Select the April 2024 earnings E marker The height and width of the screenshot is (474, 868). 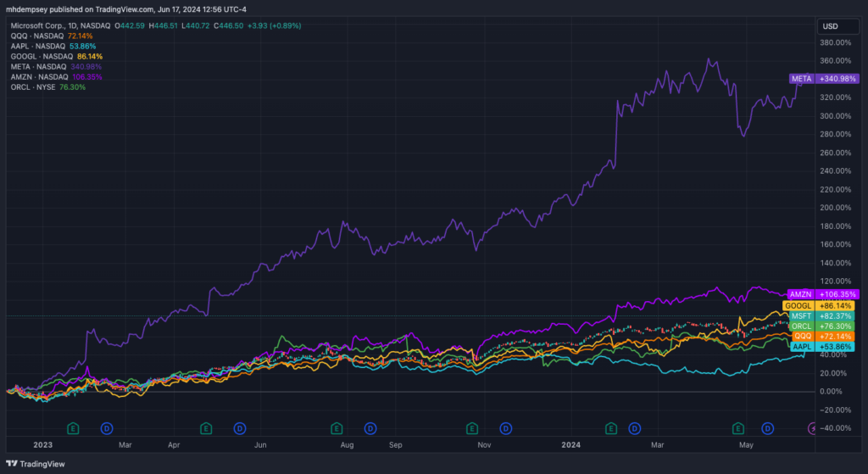click(x=738, y=428)
